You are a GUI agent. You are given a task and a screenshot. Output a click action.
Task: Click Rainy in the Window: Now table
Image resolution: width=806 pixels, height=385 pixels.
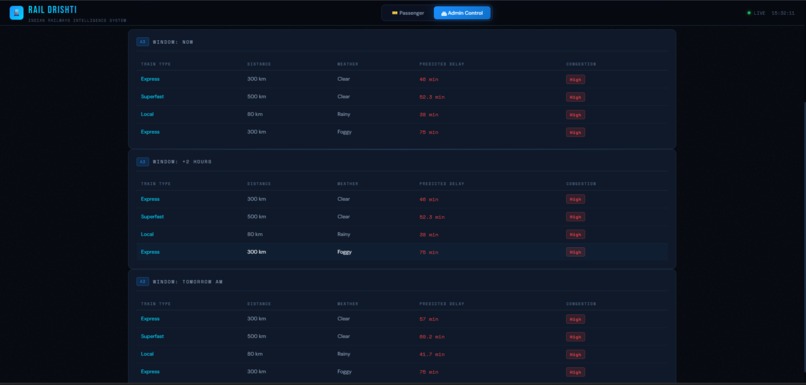click(x=344, y=114)
